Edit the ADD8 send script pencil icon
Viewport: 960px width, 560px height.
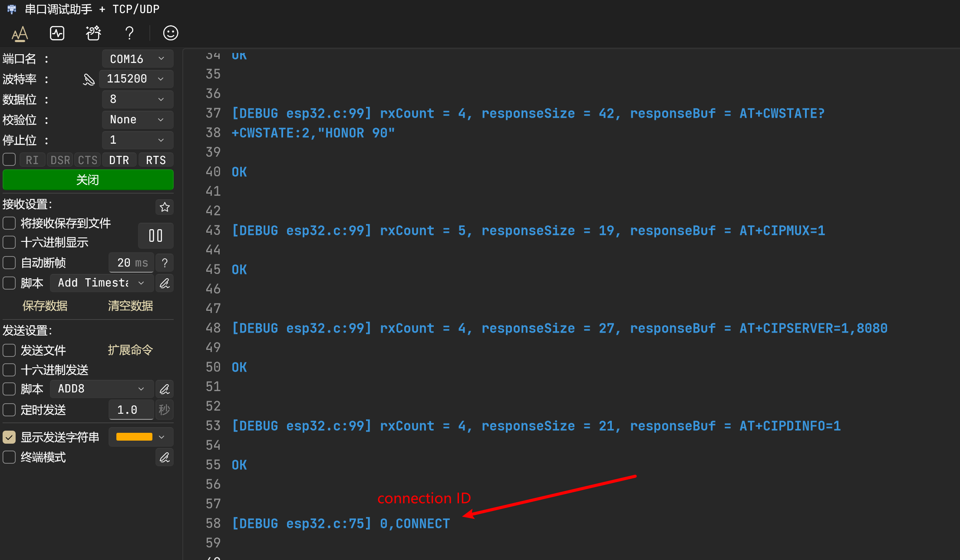pyautogui.click(x=165, y=389)
